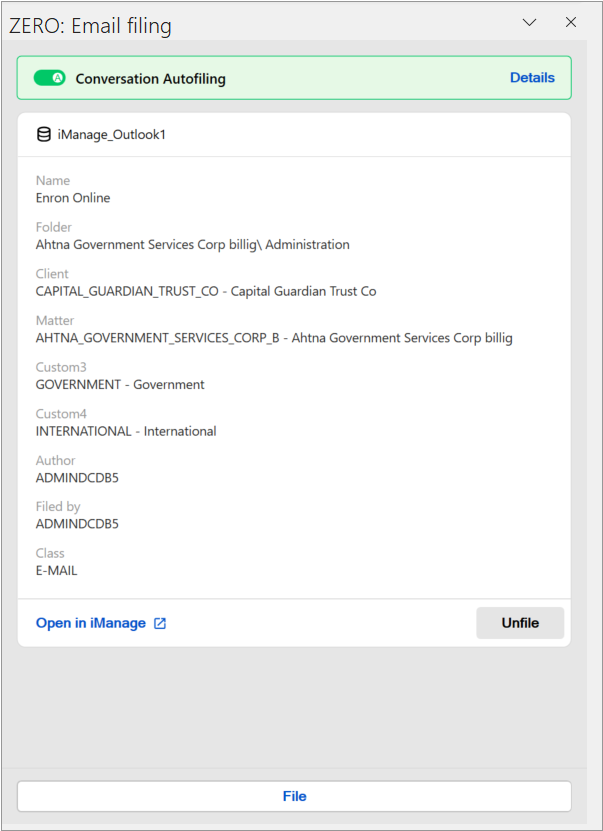Click the ZERO: Email filing title

pos(90,26)
